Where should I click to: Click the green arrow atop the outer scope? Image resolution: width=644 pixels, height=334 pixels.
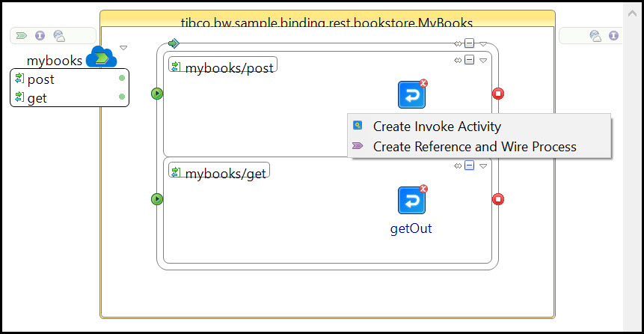click(174, 43)
